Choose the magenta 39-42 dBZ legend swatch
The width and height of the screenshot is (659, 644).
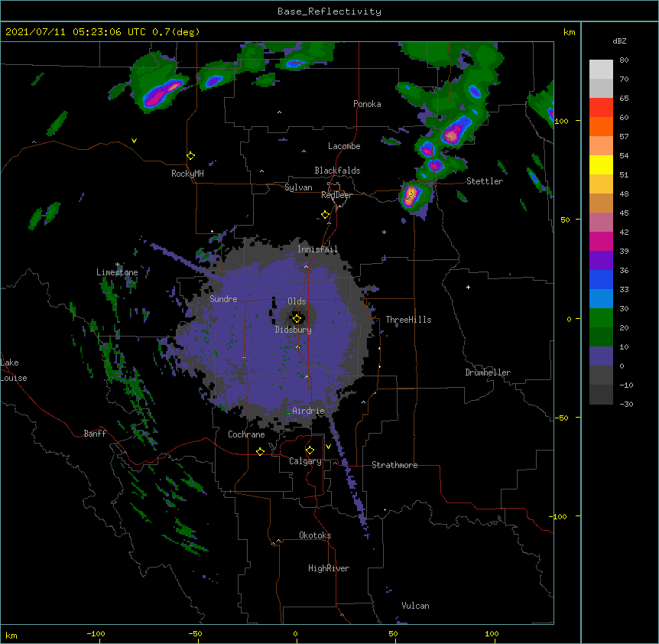(601, 241)
